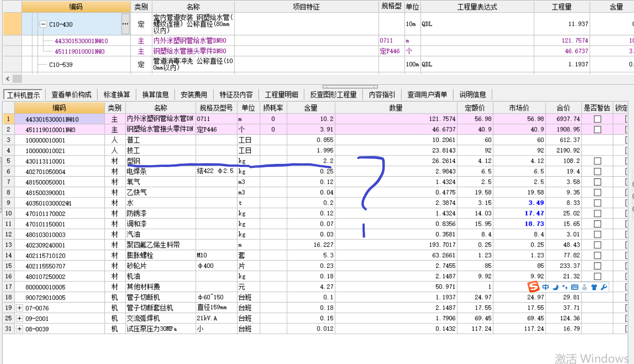Expand row 31 试压泵 (08-0039)
634x364 pixels.
pos(19,329)
